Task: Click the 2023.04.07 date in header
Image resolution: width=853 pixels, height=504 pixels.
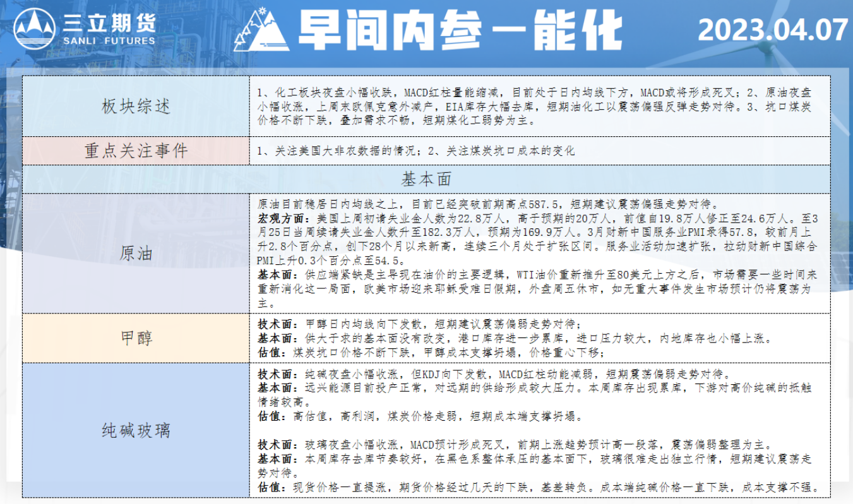Action: pos(772,30)
